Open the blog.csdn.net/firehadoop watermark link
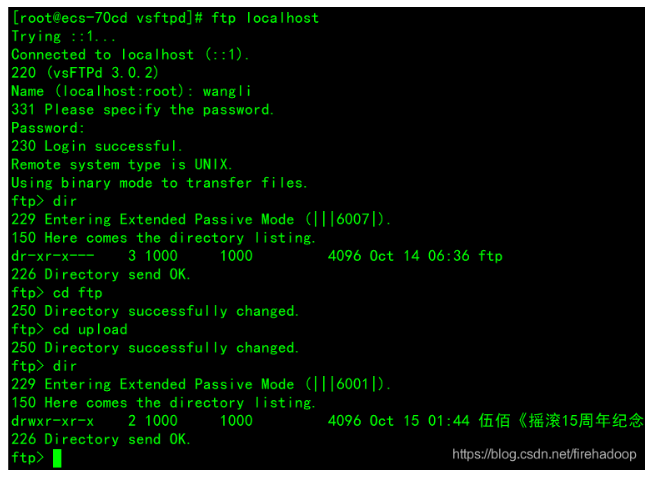The image size is (655, 478). [544, 454]
